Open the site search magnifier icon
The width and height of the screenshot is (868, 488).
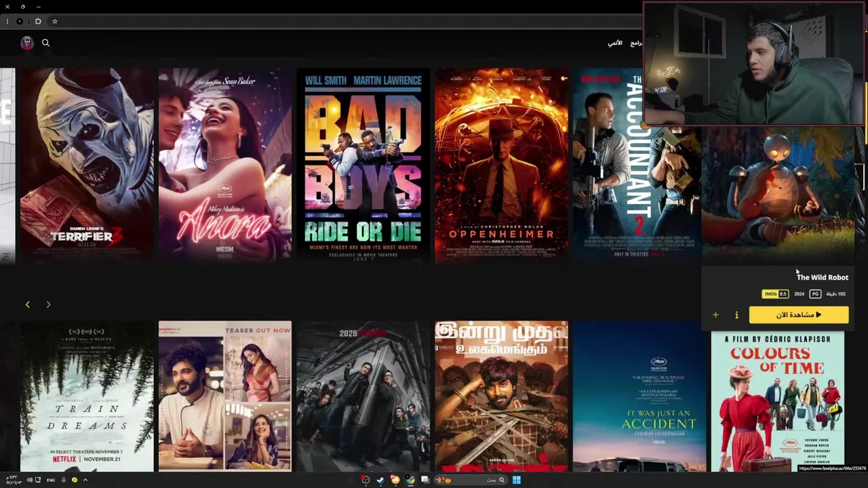click(45, 43)
